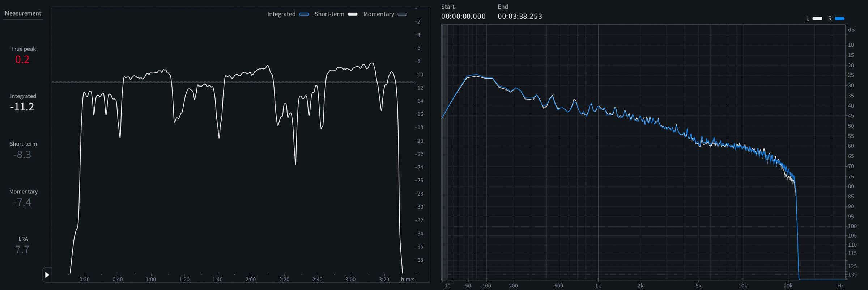The width and height of the screenshot is (868, 290).
Task: Click the h:m:s time unit label
Action: 408,280
